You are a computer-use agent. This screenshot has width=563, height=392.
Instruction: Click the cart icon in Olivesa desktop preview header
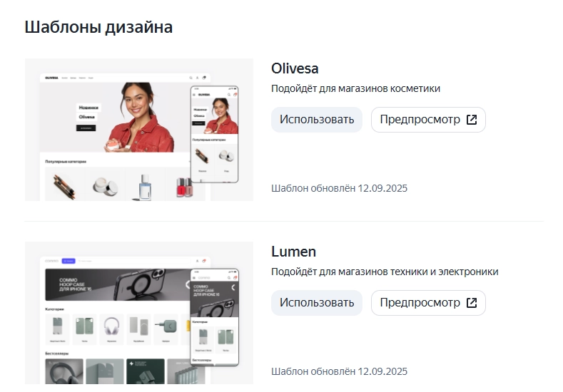(x=204, y=78)
